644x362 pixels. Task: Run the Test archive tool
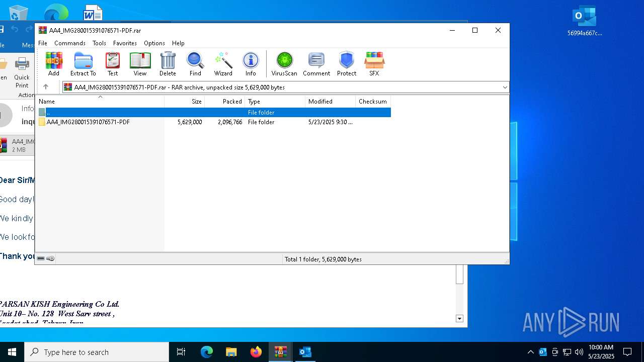(113, 64)
